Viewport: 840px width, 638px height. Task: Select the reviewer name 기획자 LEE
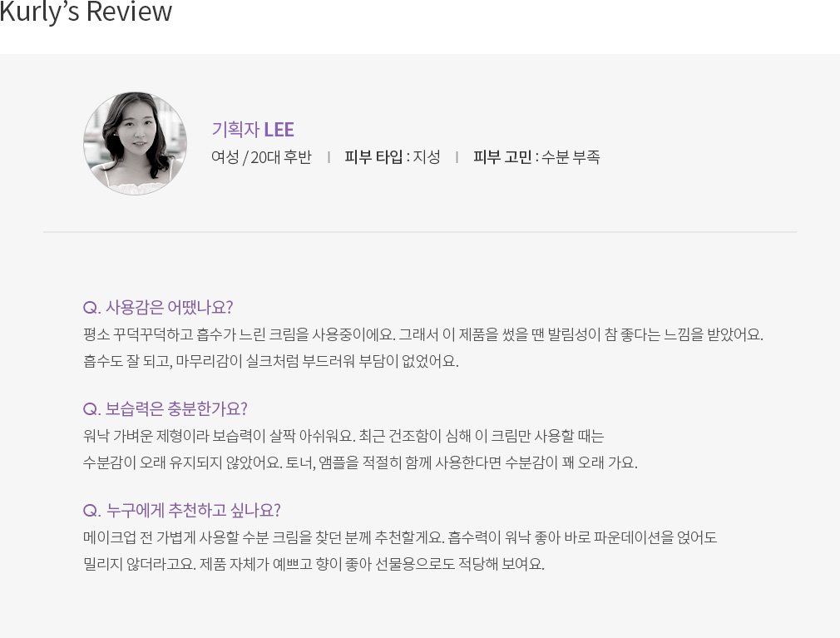tap(253, 130)
